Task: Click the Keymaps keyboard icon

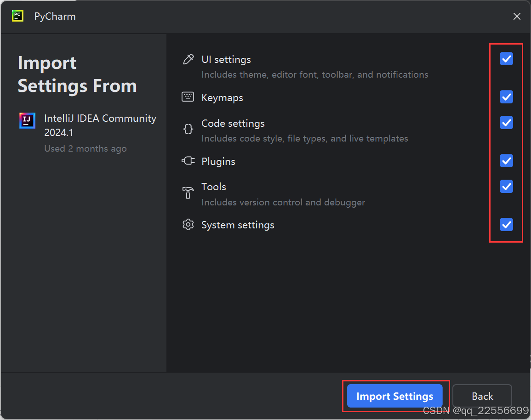Action: tap(188, 97)
